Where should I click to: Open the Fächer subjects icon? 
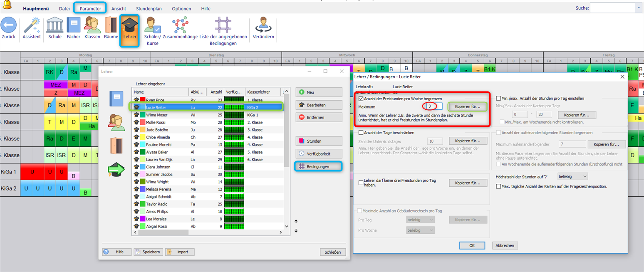pyautogui.click(x=74, y=25)
